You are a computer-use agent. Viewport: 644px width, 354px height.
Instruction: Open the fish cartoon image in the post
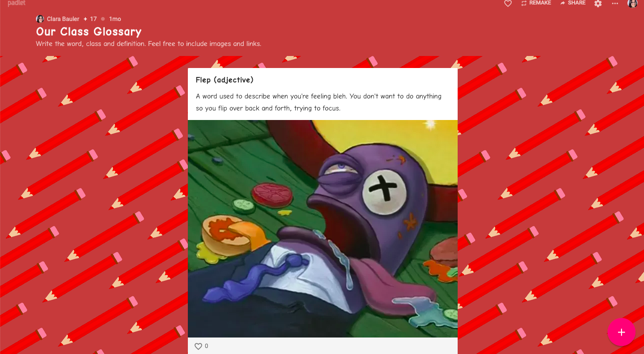323,228
